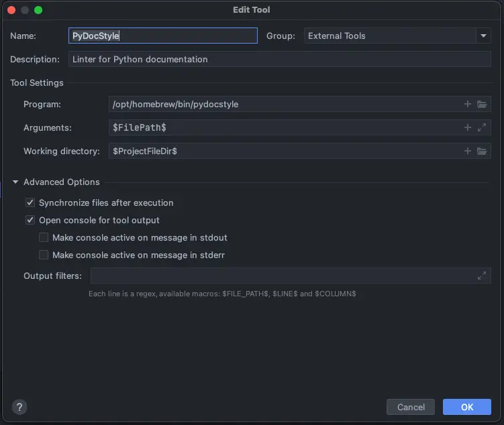
Task: Click the regex macros hint text
Action: tap(222, 294)
